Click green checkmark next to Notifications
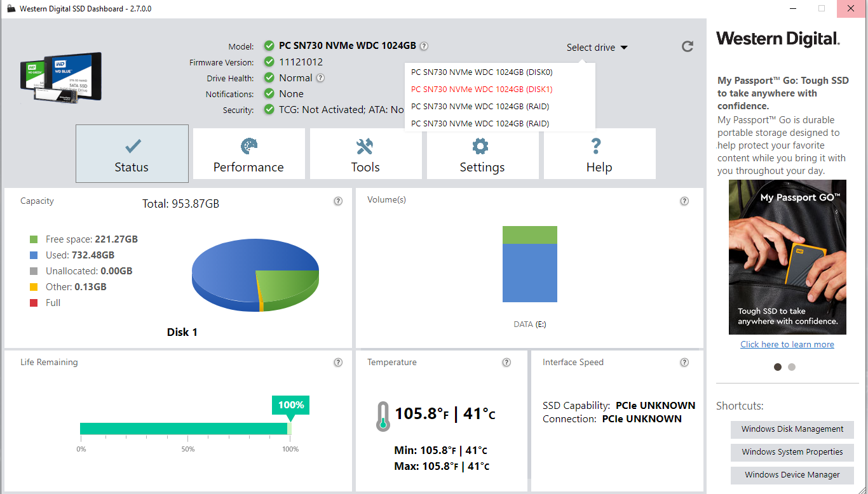This screenshot has width=868, height=494. pos(269,93)
